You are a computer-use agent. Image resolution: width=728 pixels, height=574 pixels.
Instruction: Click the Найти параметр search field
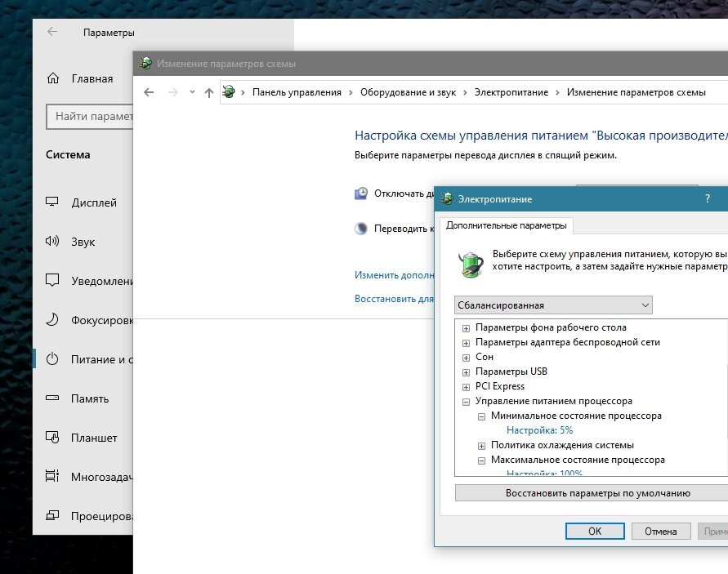pos(92,117)
